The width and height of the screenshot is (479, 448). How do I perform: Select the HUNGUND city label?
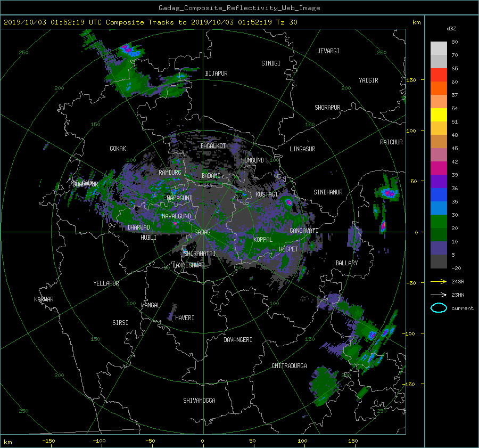point(252,160)
